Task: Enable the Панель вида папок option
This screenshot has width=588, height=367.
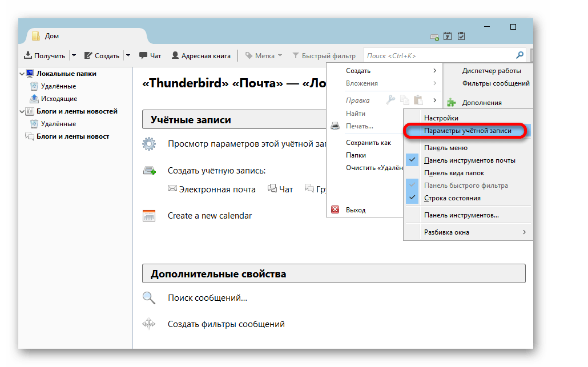Action: click(x=454, y=173)
